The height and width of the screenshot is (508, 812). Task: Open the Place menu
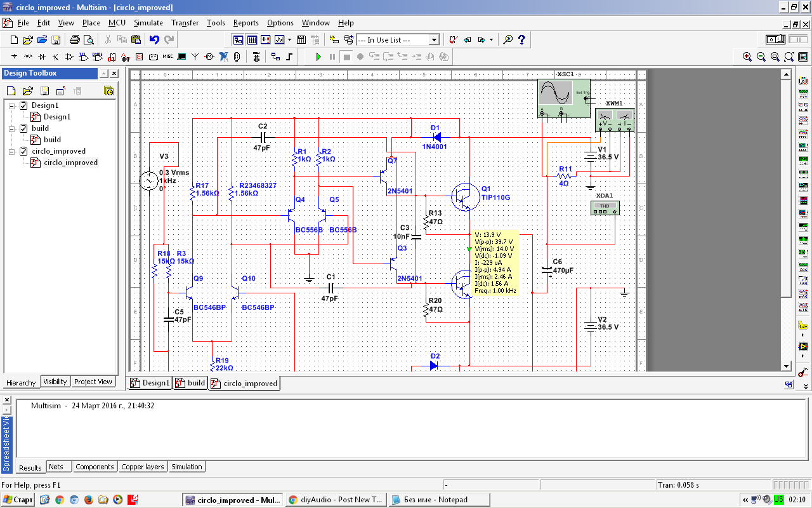coord(91,23)
